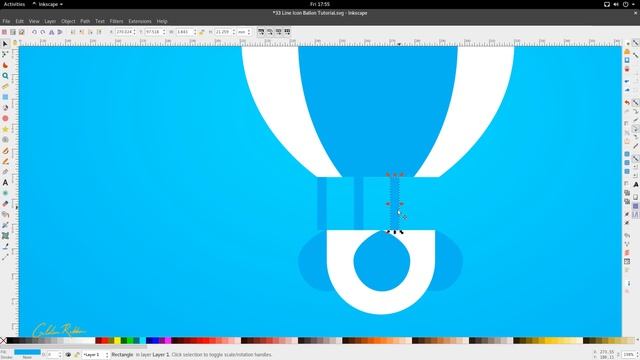The image size is (640, 360).
Task: Toggle move patterns with objects
Action: pyautogui.click(x=287, y=32)
